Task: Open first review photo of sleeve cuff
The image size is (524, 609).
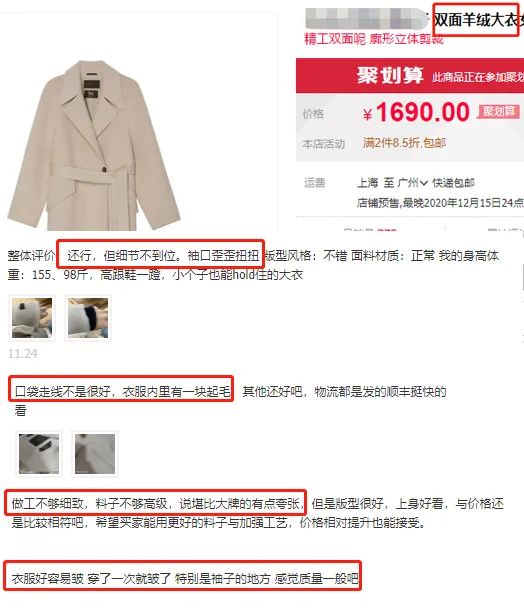Action: (x=32, y=318)
